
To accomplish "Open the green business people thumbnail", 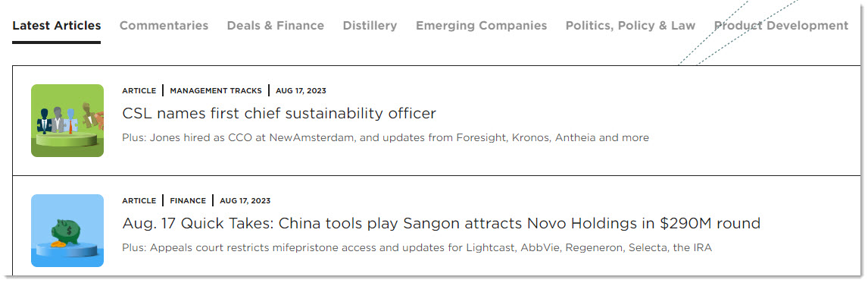I will (x=67, y=121).
